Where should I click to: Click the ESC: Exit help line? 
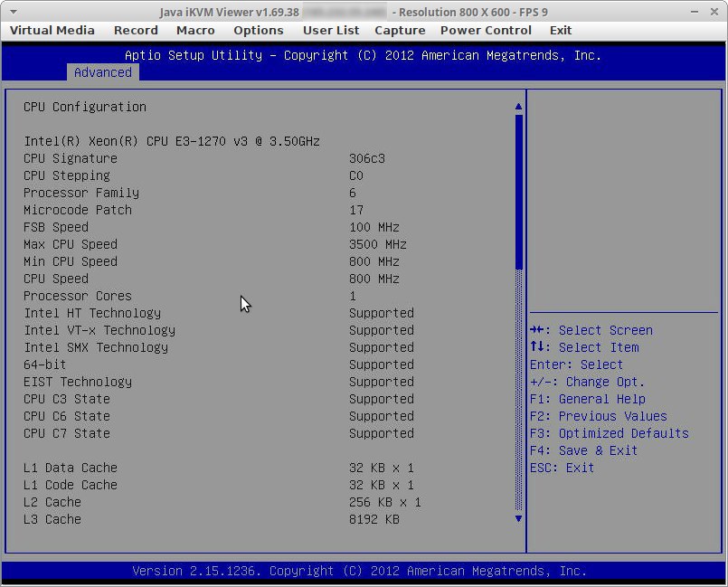[x=562, y=468]
